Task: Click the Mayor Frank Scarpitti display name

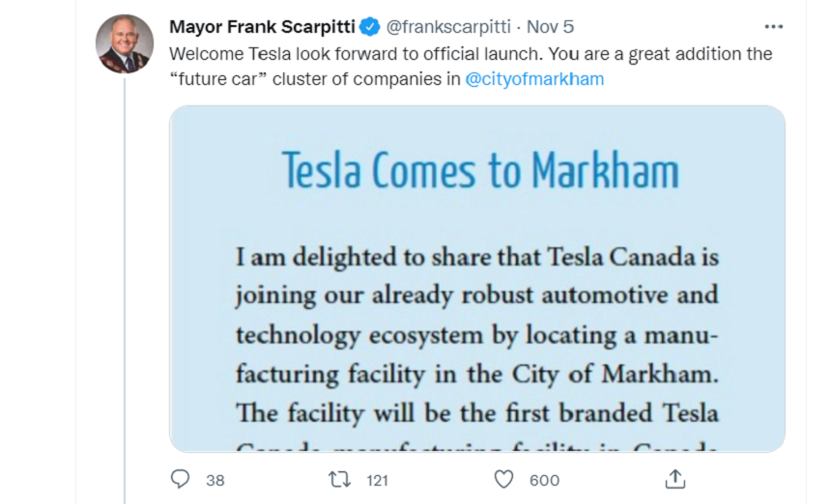Action: (x=262, y=26)
